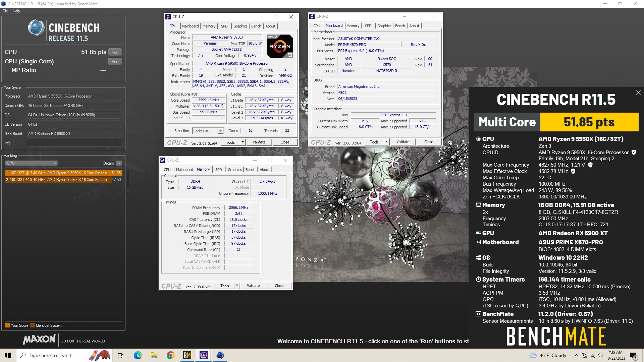
Task: Click the Info text field in Your System
Action: (74, 143)
